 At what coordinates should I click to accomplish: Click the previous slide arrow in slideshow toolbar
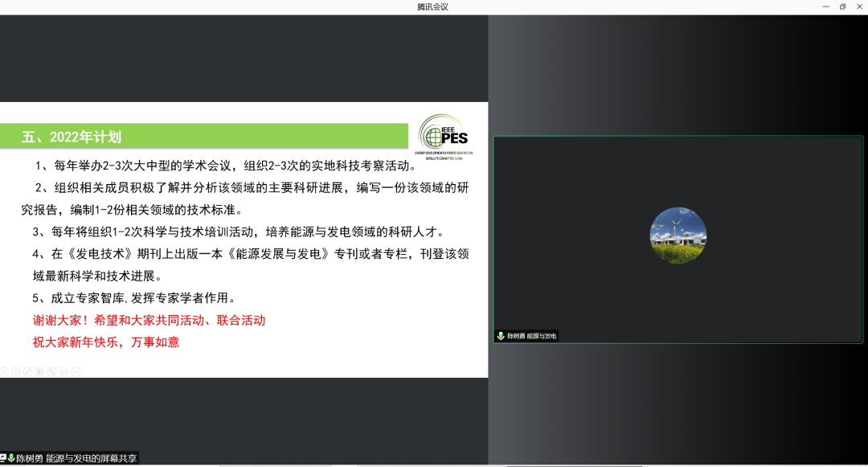point(4,372)
